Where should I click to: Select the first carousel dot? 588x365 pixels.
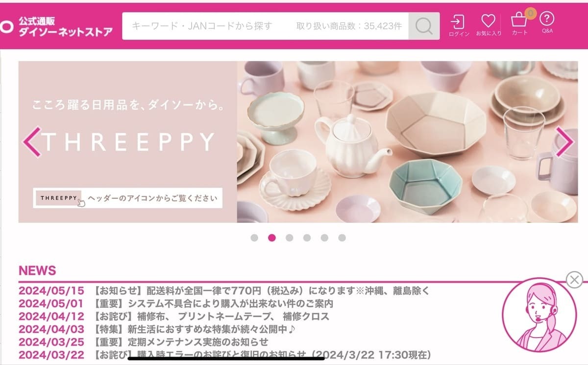(254, 238)
